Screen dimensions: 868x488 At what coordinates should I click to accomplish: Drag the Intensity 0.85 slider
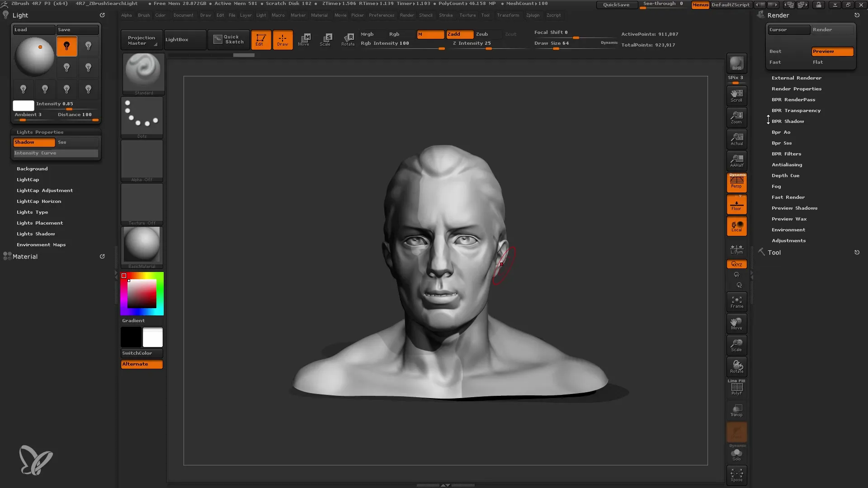(67, 107)
